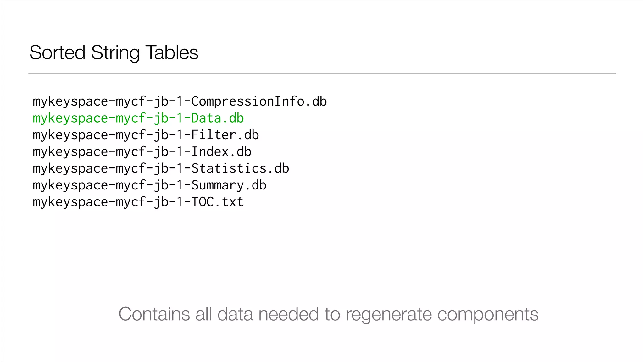Click the word 'regenerate' in the caption
The image size is (644, 362).
(x=389, y=314)
